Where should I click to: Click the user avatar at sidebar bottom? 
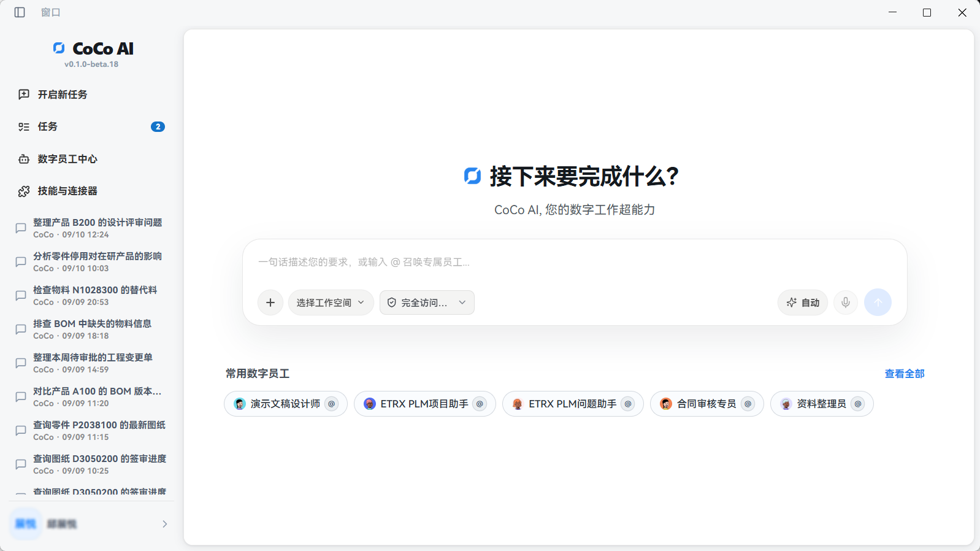pos(26,523)
